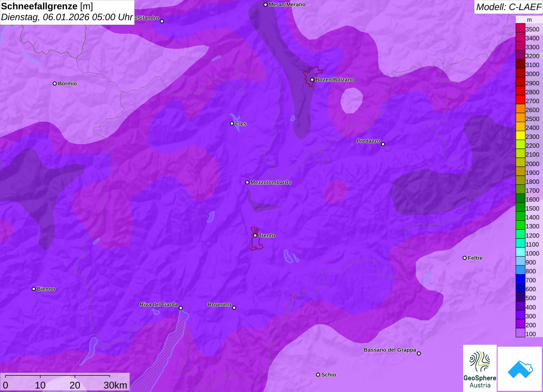The width and height of the screenshot is (543, 392).
Task: Click the Bassano del Grappa label
Action: coord(390,350)
